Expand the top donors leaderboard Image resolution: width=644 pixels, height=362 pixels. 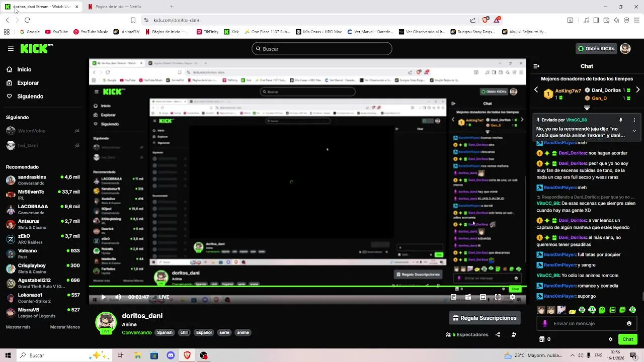[x=587, y=108]
